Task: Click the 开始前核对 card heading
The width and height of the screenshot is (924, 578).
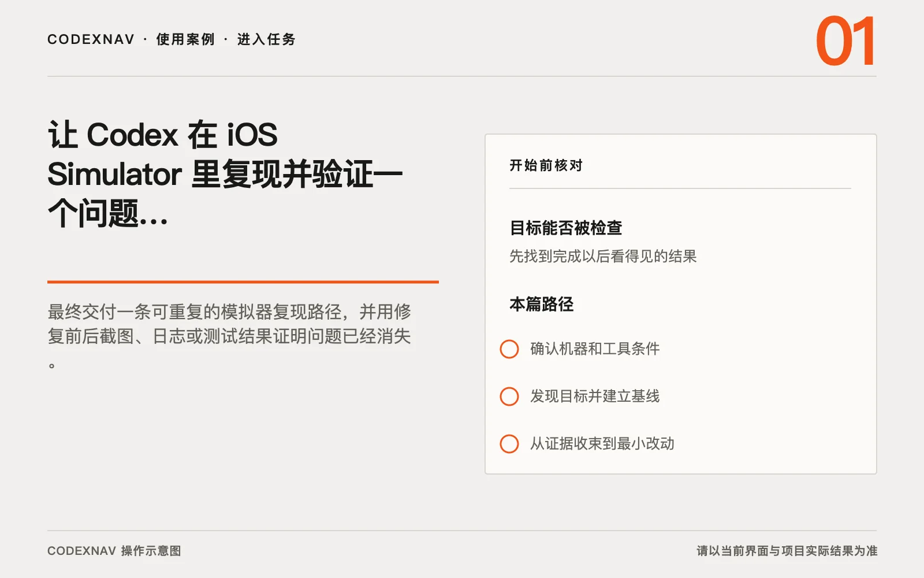Action: [x=546, y=166]
